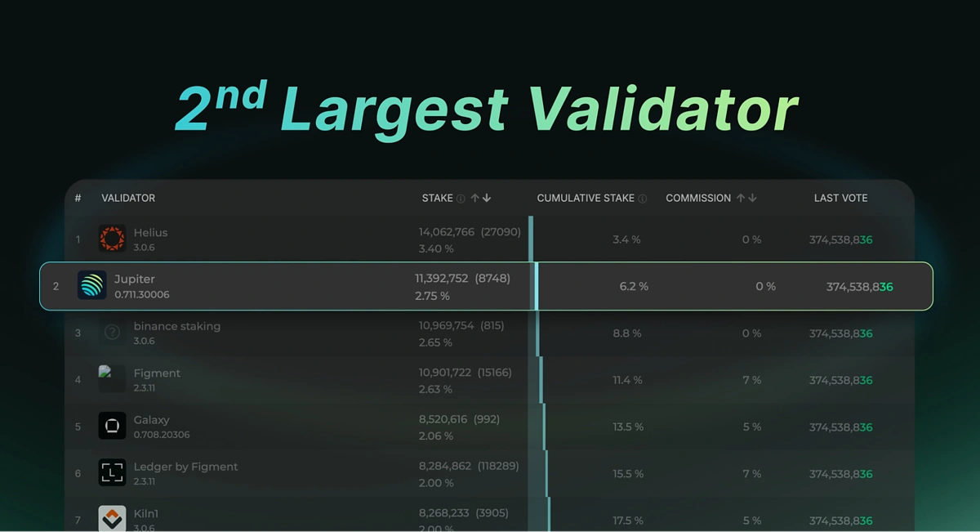Click the Figment validator logo
Screen dimensions: 980x532
[x=112, y=378]
